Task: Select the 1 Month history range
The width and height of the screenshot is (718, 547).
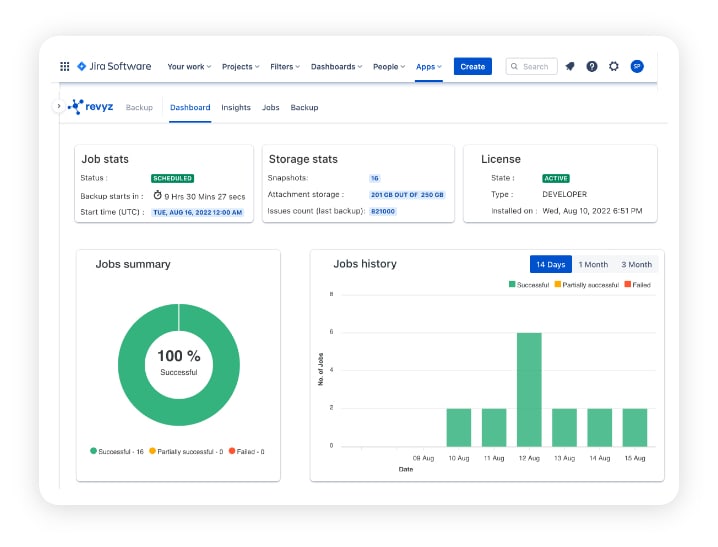Action: click(x=593, y=265)
